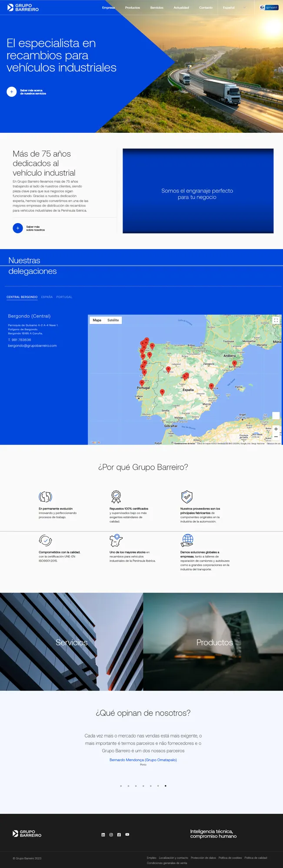This screenshot has height=868, width=283.
Task: Expand the Español language selector
Action: [229, 8]
